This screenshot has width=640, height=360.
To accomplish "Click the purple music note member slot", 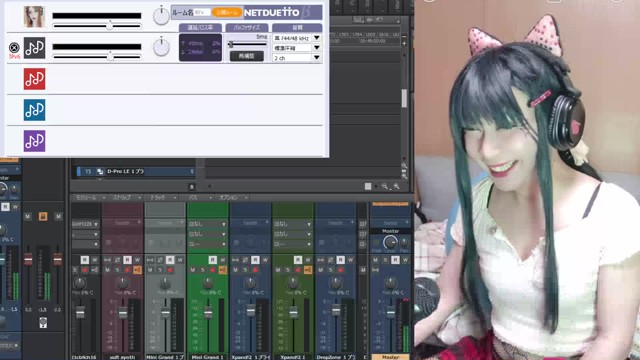I will (34, 141).
